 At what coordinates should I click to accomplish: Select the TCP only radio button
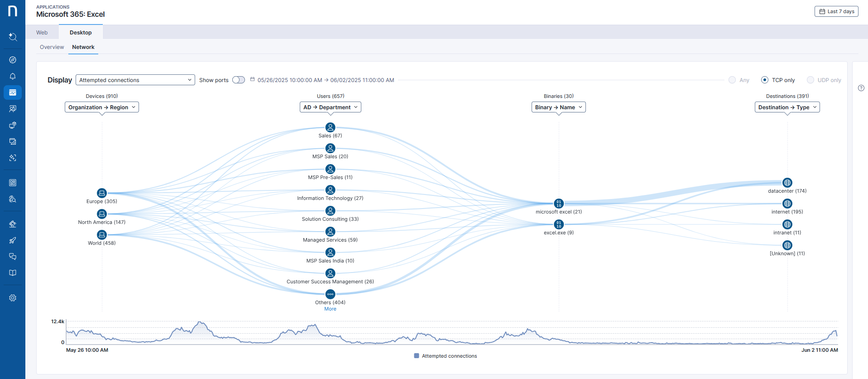pyautogui.click(x=765, y=80)
